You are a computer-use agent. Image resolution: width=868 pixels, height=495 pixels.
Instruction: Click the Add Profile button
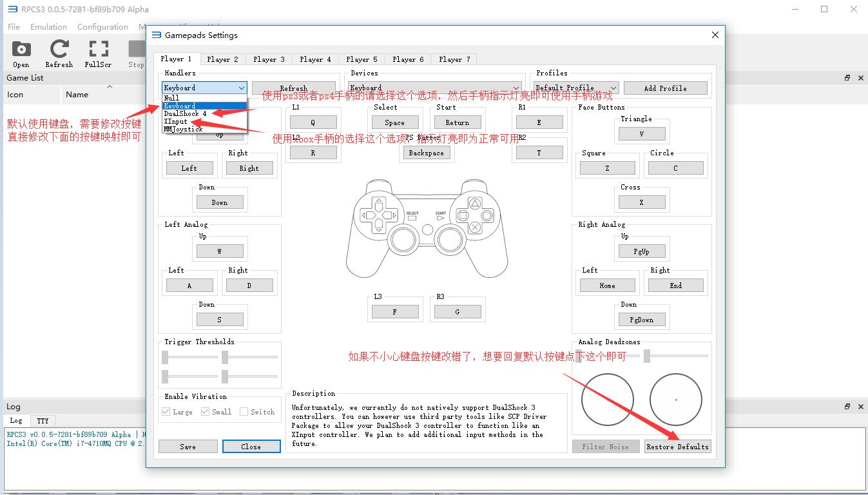point(665,88)
